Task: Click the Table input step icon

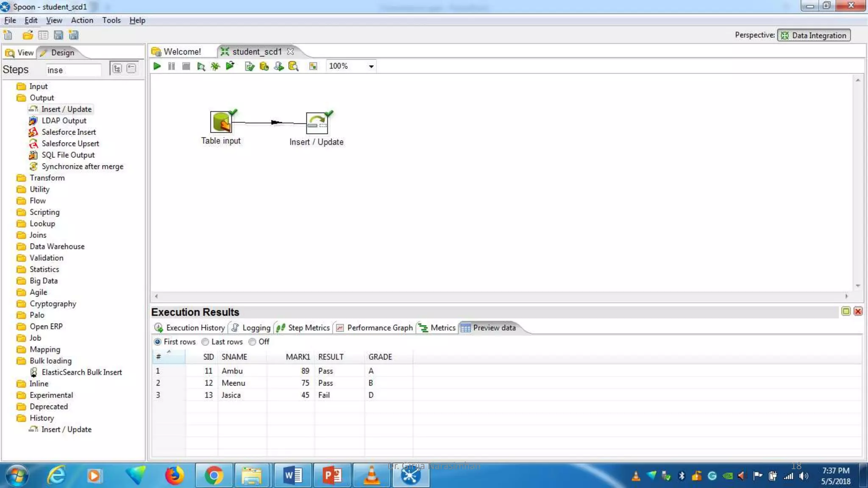Action: pos(221,122)
